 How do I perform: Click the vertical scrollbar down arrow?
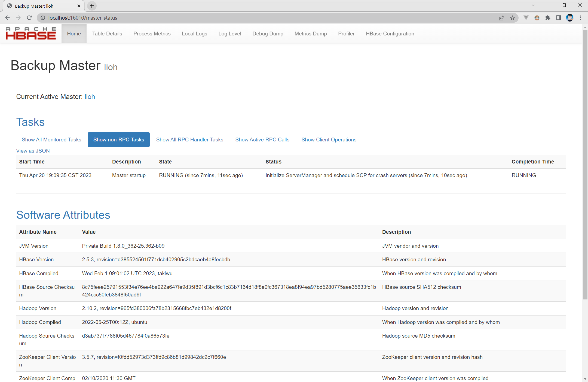pos(585,379)
